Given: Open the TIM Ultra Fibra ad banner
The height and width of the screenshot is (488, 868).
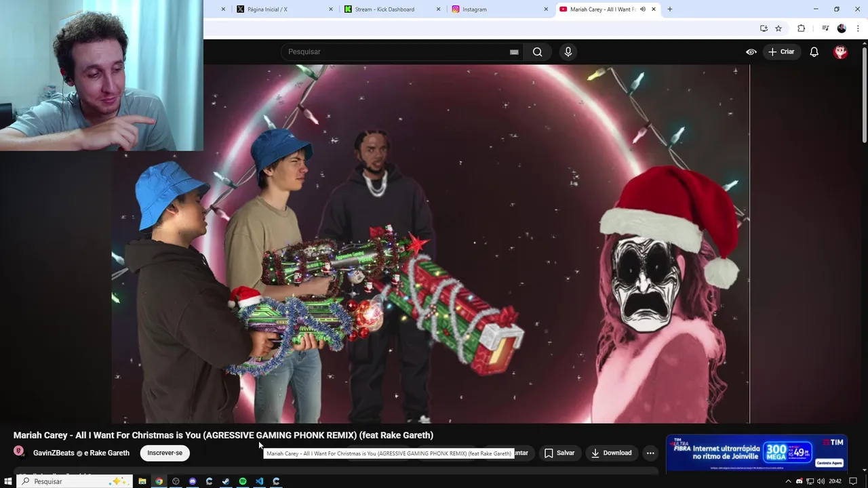Looking at the screenshot, I should (x=756, y=453).
